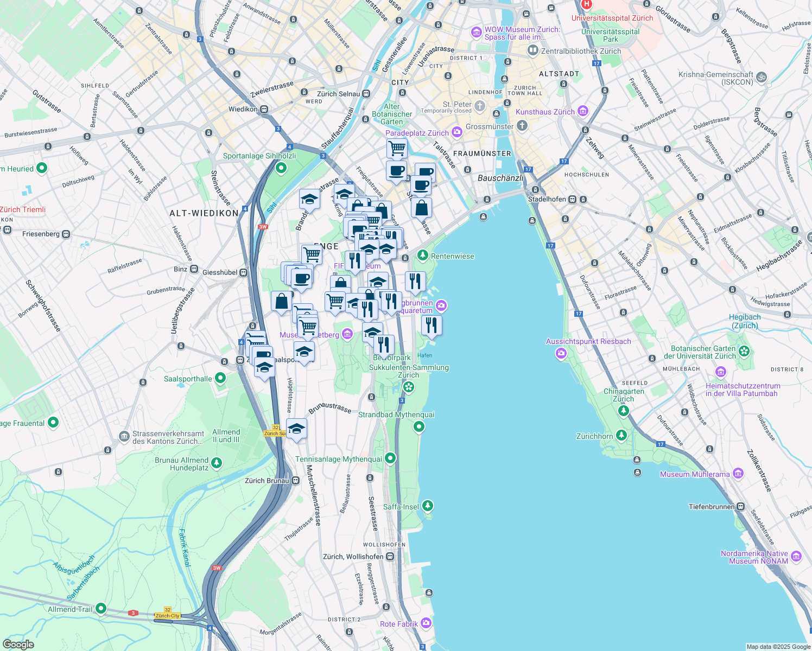Click the Strassenverkehrsamt government building icon
The image size is (812, 651).
tap(124, 436)
